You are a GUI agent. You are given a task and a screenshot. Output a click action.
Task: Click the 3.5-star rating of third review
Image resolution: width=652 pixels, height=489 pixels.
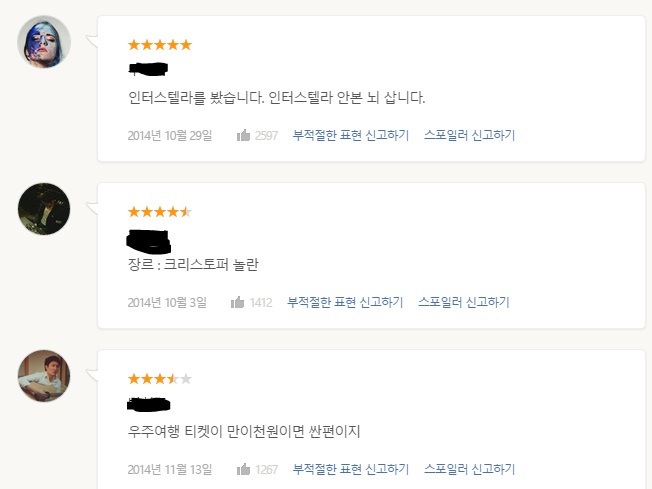coord(160,379)
